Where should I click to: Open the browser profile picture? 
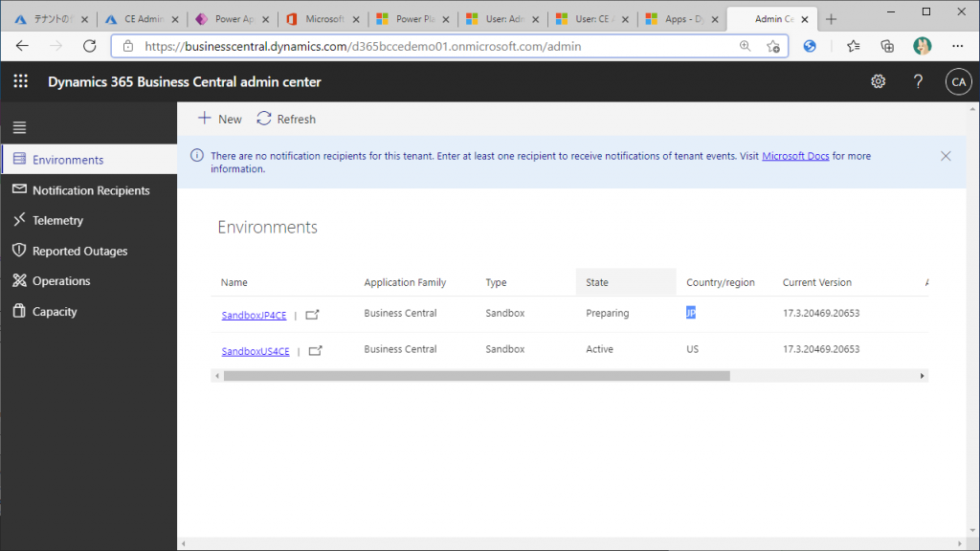point(922,46)
